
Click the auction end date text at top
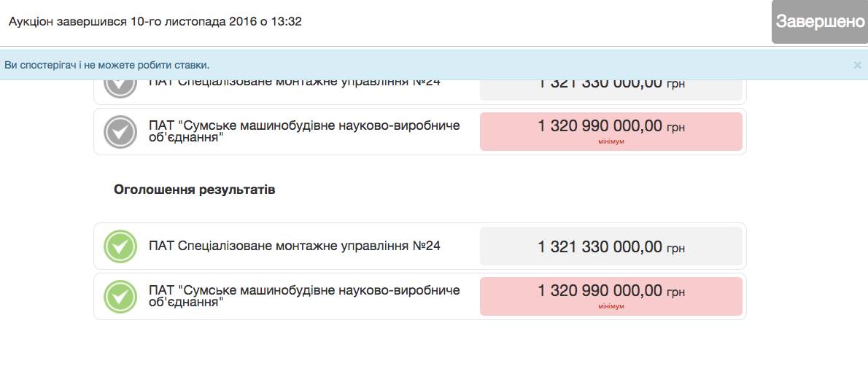point(155,22)
